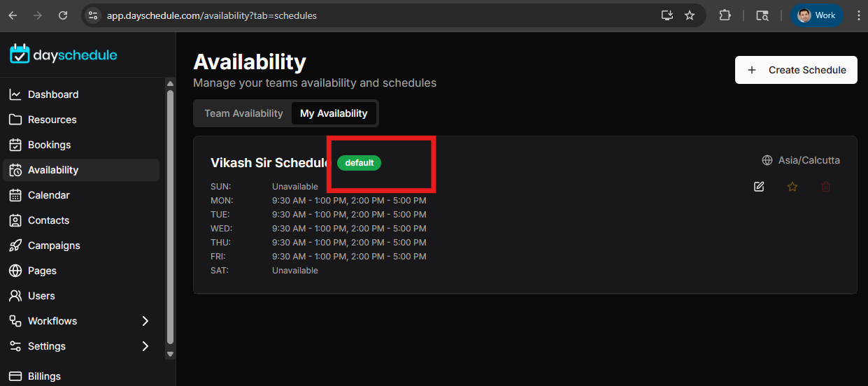Open the browser Extensions puzzle icon
Screen dimensions: 868x386
725,15
